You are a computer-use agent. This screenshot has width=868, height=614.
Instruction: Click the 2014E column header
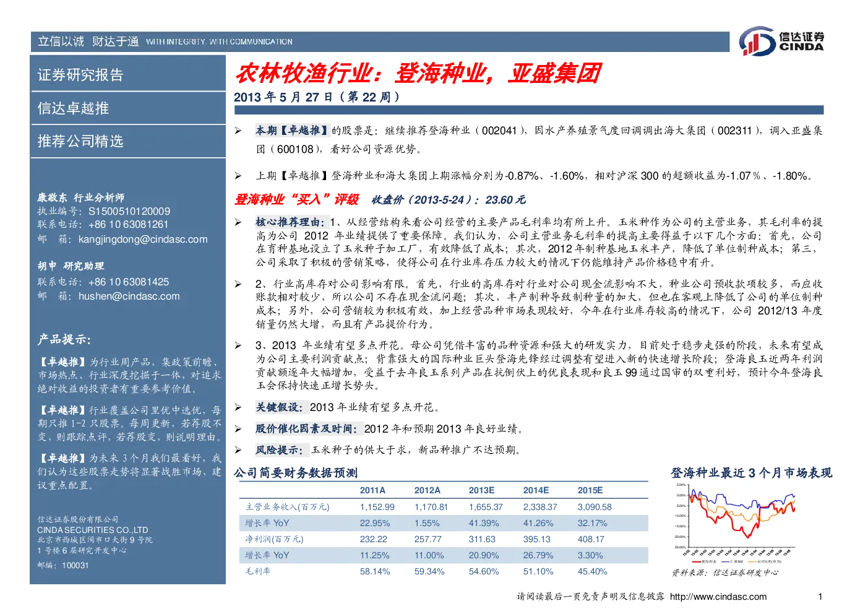tap(536, 490)
